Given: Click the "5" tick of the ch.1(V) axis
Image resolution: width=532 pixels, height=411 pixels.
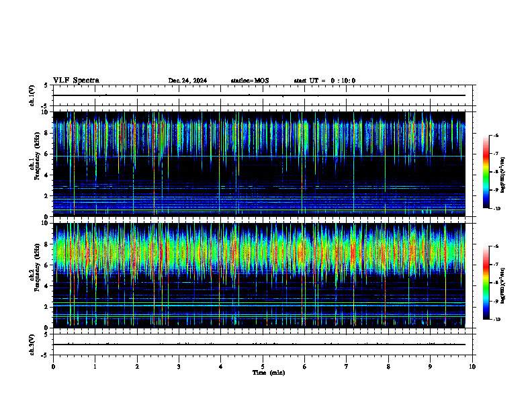Looking at the screenshot, I should point(46,85).
